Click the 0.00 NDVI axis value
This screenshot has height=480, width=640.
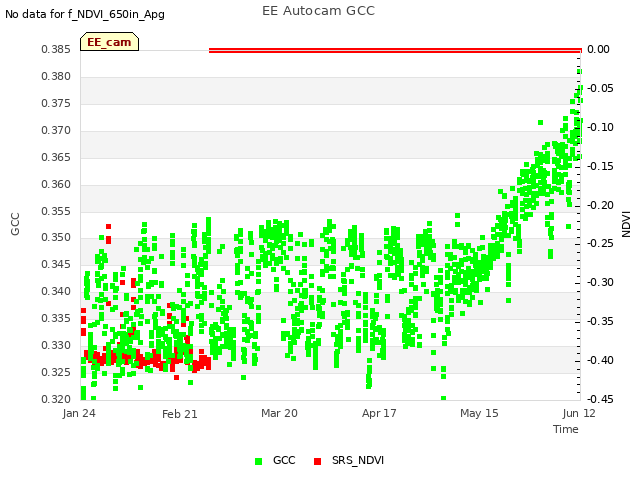coord(598,49)
